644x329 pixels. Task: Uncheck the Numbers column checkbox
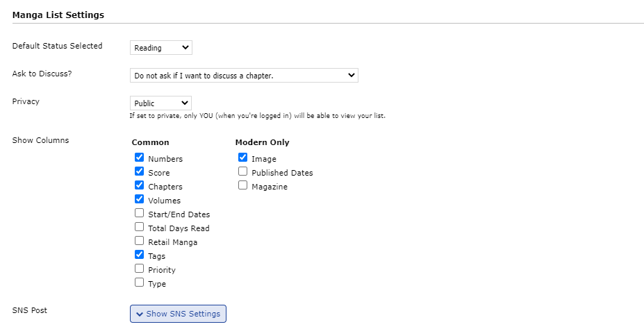coord(140,158)
